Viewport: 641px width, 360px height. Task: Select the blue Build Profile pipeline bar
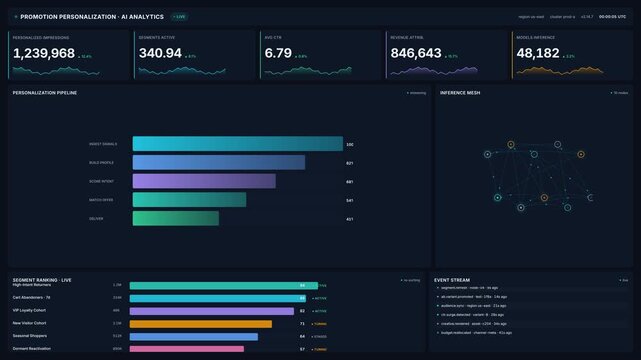coord(219,162)
